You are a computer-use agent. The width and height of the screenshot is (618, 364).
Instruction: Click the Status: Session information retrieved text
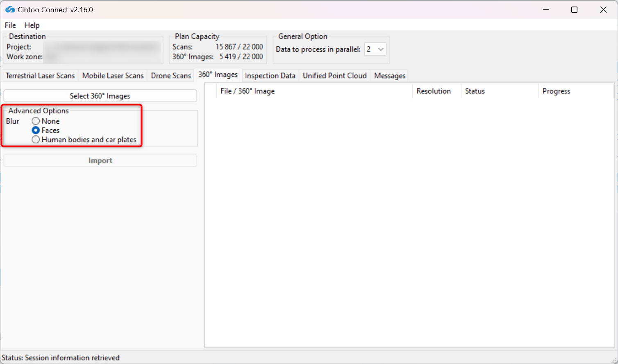tap(61, 358)
